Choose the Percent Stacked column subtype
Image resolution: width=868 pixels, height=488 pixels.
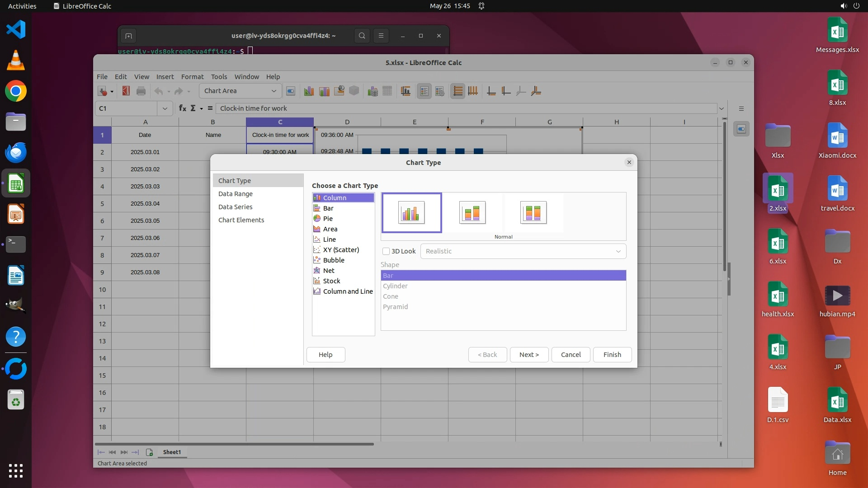click(x=533, y=212)
